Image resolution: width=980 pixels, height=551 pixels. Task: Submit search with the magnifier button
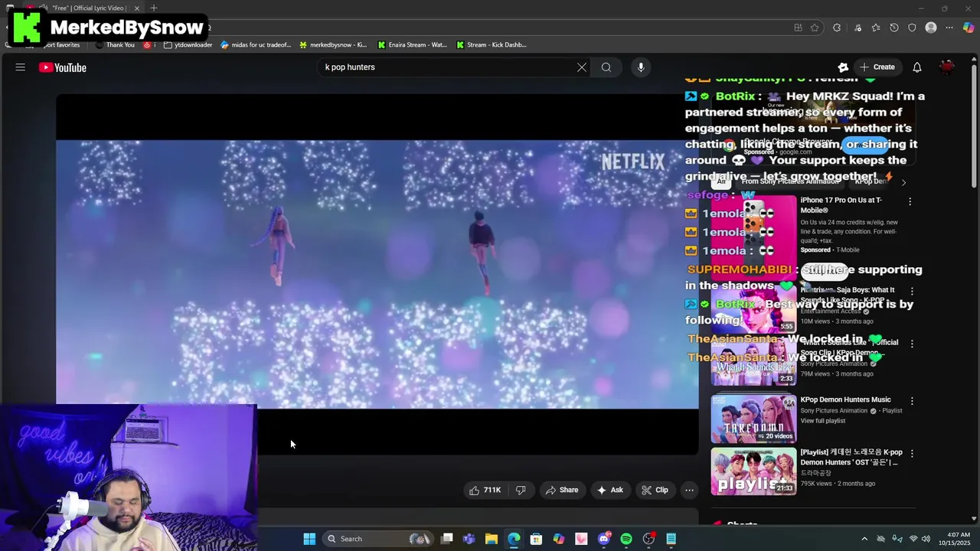(606, 67)
